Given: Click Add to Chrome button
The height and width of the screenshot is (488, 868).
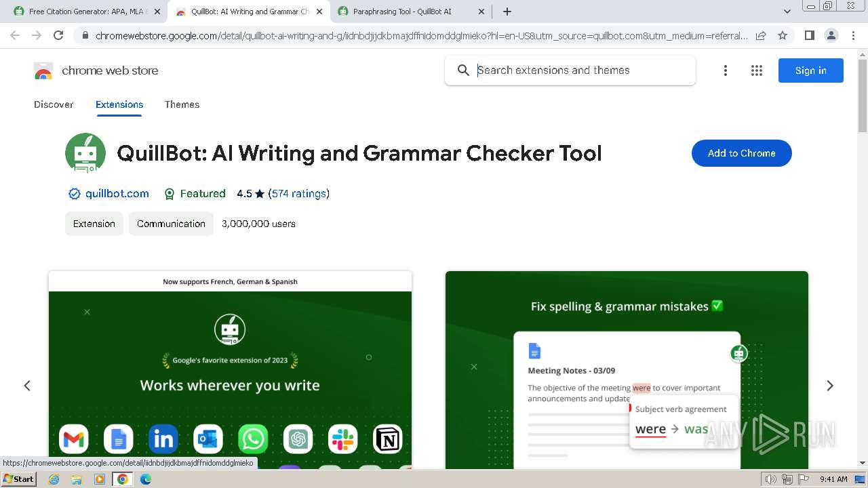Looking at the screenshot, I should point(742,153).
